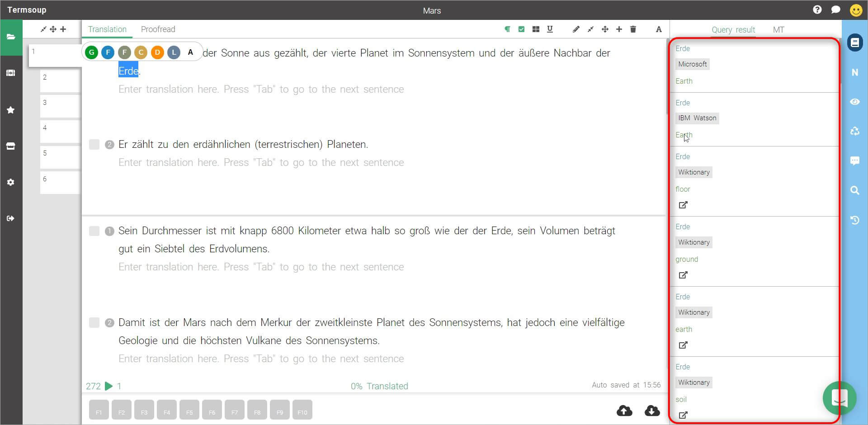Open external link for Wiktionary 'earth' result
The height and width of the screenshot is (425, 868).
(x=683, y=345)
